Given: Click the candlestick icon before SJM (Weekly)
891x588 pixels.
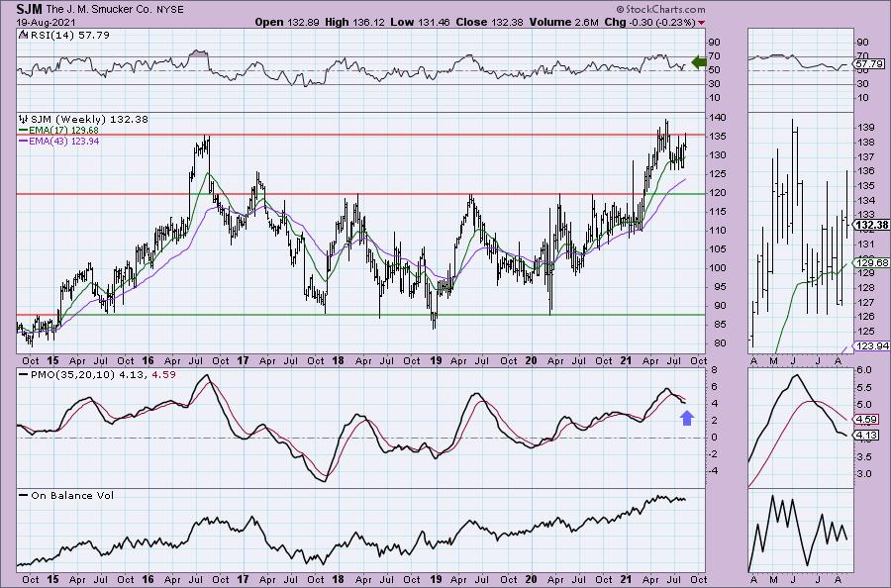Looking at the screenshot, I should pyautogui.click(x=24, y=120).
